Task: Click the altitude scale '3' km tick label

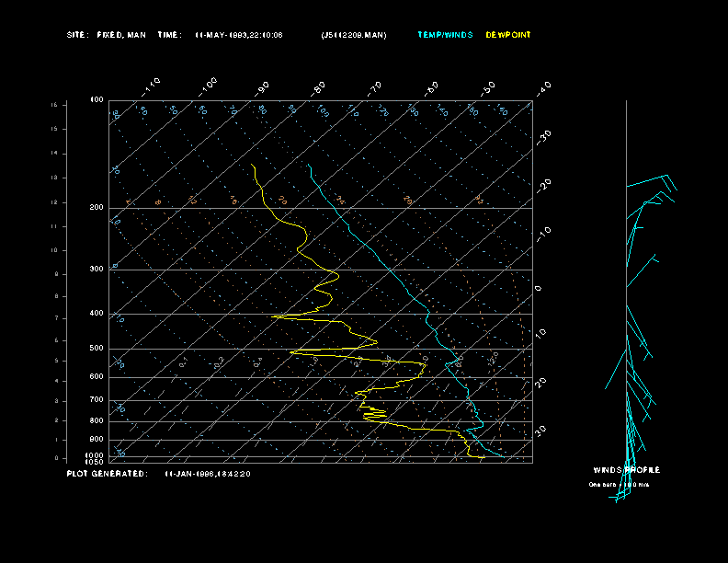Action: tap(56, 400)
